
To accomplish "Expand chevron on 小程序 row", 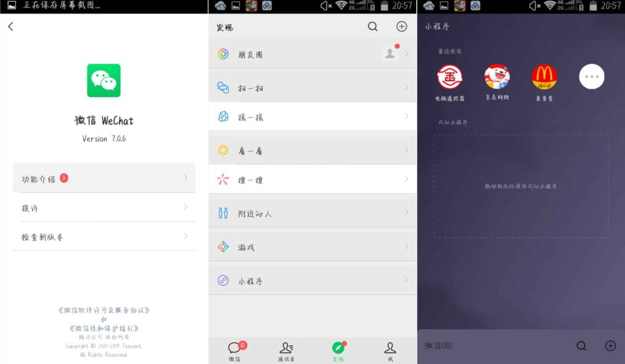I will [x=406, y=280].
